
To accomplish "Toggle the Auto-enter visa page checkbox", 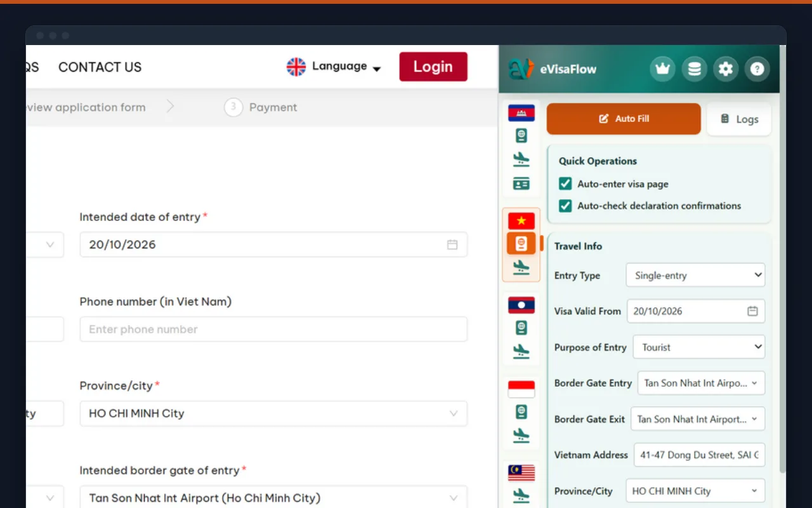I will [565, 184].
